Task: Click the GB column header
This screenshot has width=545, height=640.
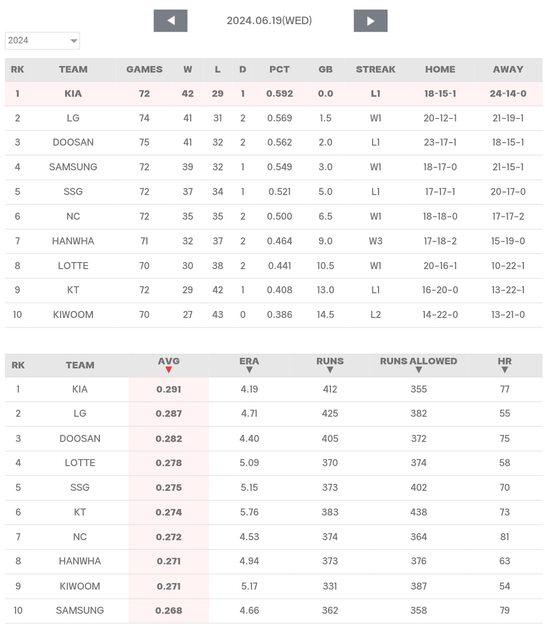Action: click(325, 69)
